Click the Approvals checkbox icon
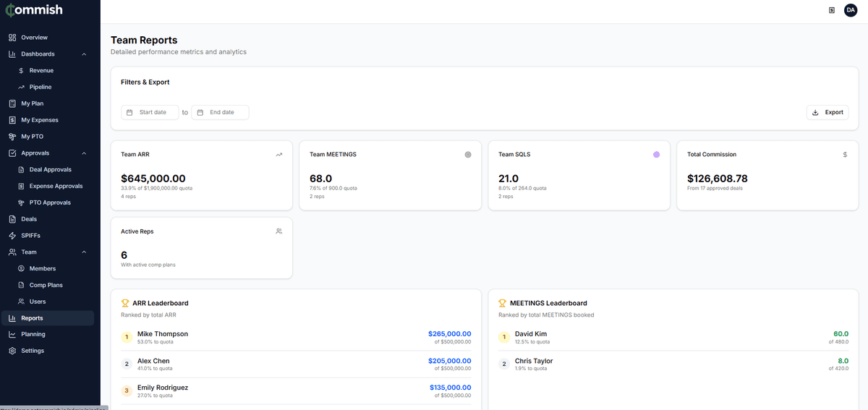868x410 pixels. point(12,153)
